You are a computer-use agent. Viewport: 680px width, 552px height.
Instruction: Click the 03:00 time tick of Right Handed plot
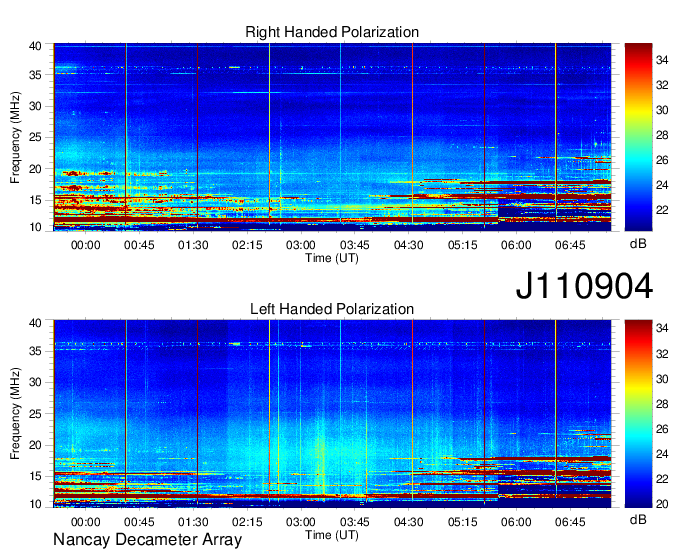coord(301,245)
